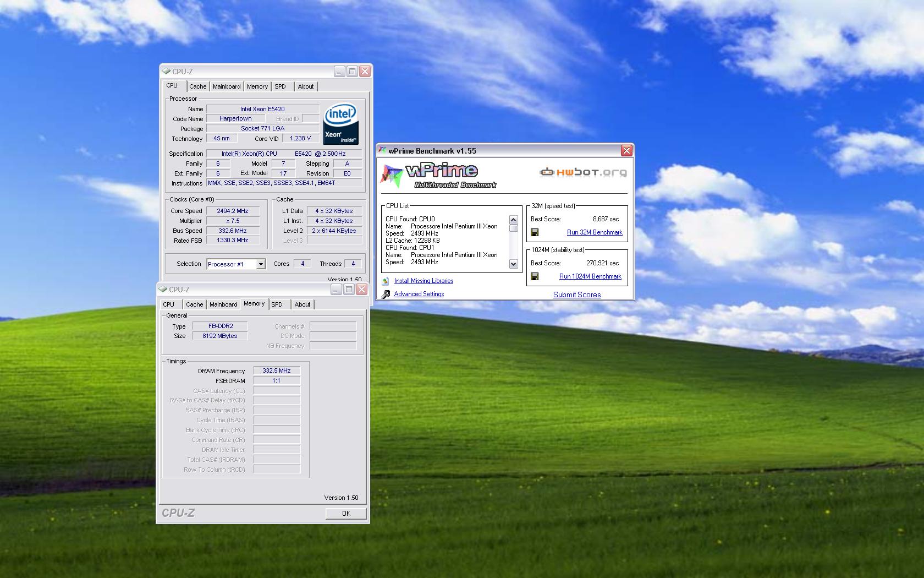Screen dimensions: 924x578
Task: Click OK button in CPU-Z Memory window
Action: click(346, 513)
